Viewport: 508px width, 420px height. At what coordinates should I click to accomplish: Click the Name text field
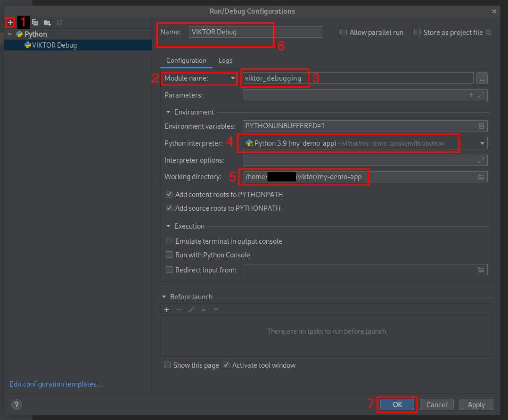coord(256,32)
